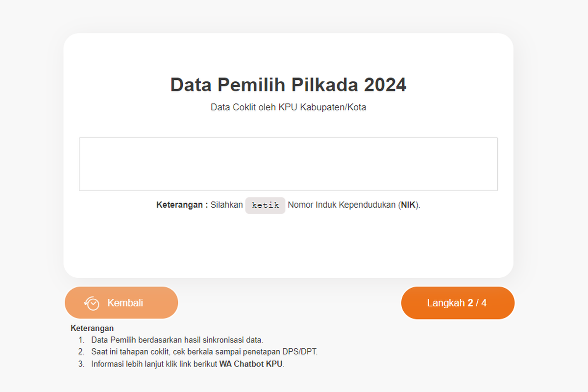Click the history clock icon on Kembali
The width and height of the screenshot is (588, 392).
pos(91,302)
